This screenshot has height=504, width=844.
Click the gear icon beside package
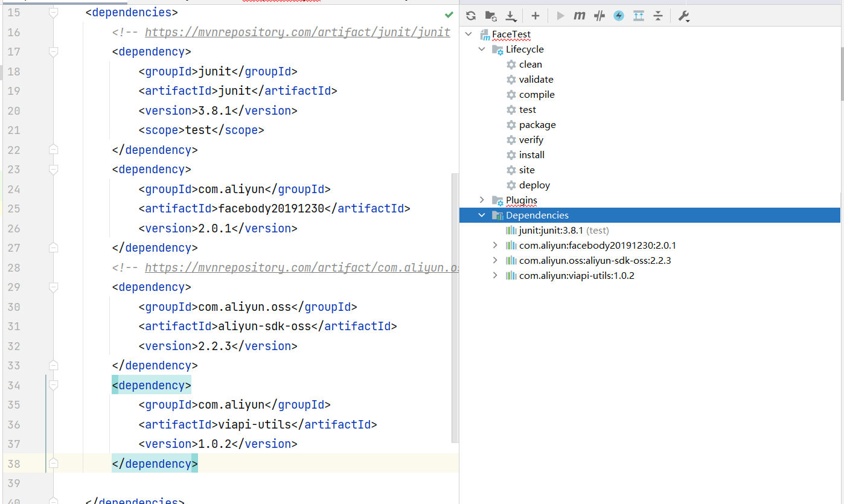511,125
